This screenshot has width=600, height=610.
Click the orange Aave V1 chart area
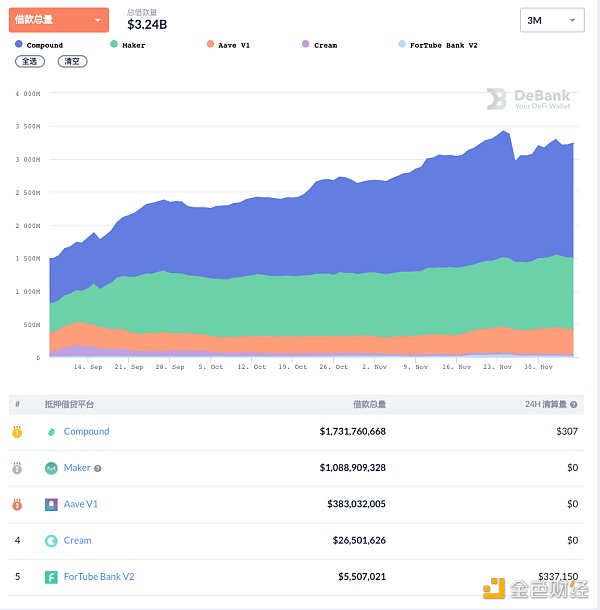[x=311, y=344]
